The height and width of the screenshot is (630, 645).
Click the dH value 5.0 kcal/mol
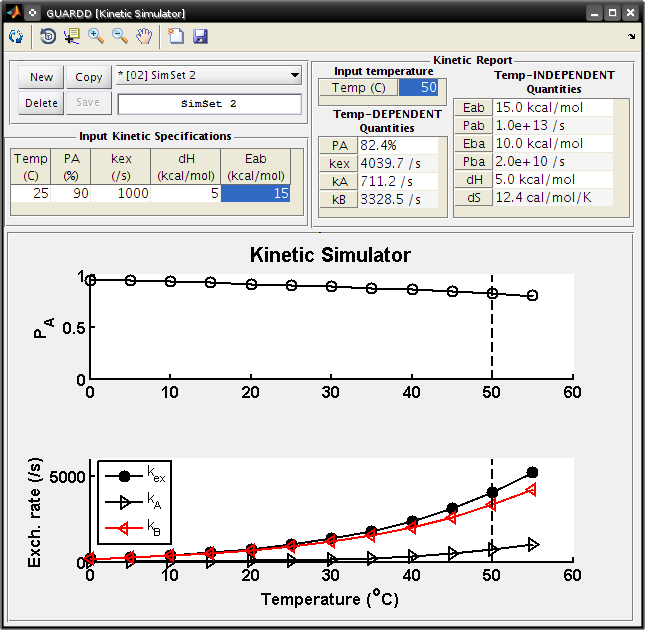coord(553,180)
